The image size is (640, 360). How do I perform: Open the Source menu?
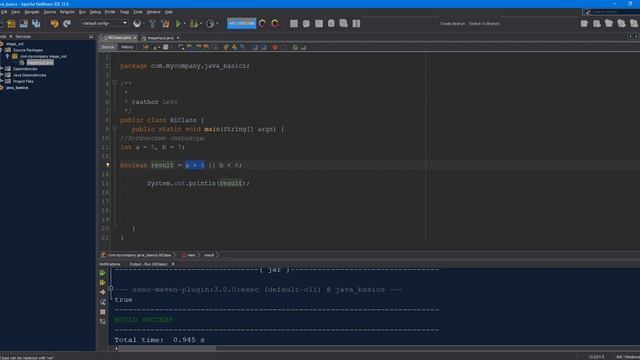[x=50, y=12]
